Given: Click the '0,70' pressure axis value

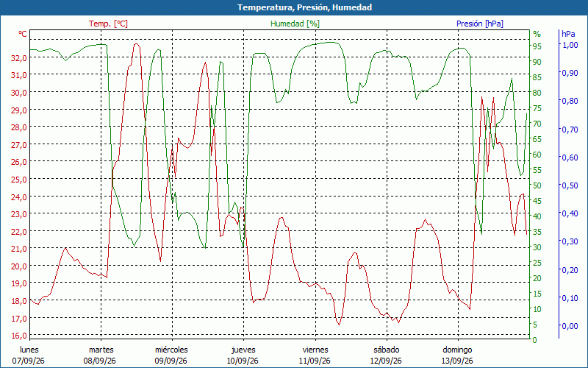Looking at the screenshot, I should [570, 130].
